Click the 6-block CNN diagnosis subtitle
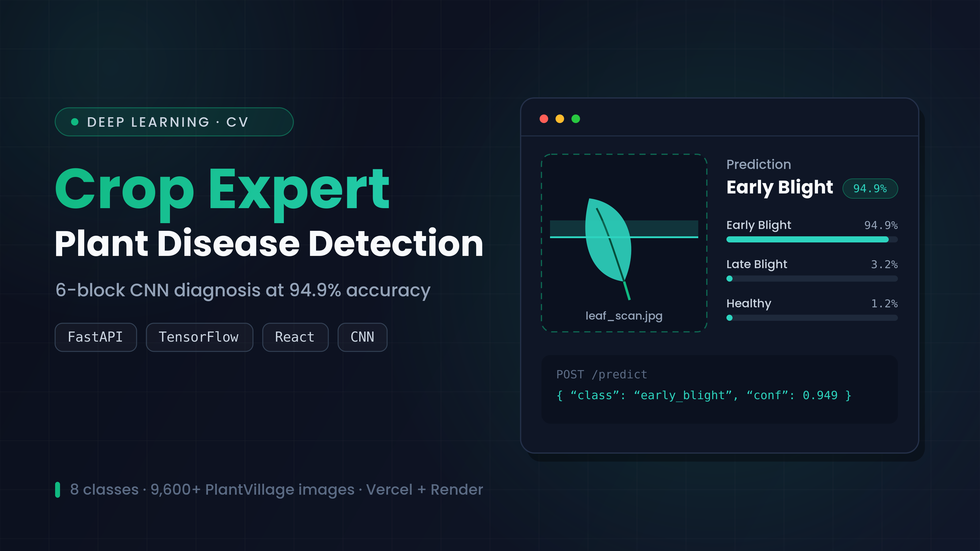 pos(243,290)
